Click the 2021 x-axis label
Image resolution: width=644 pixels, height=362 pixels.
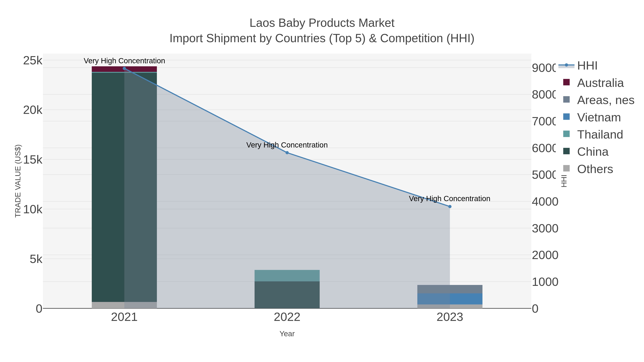(x=124, y=317)
